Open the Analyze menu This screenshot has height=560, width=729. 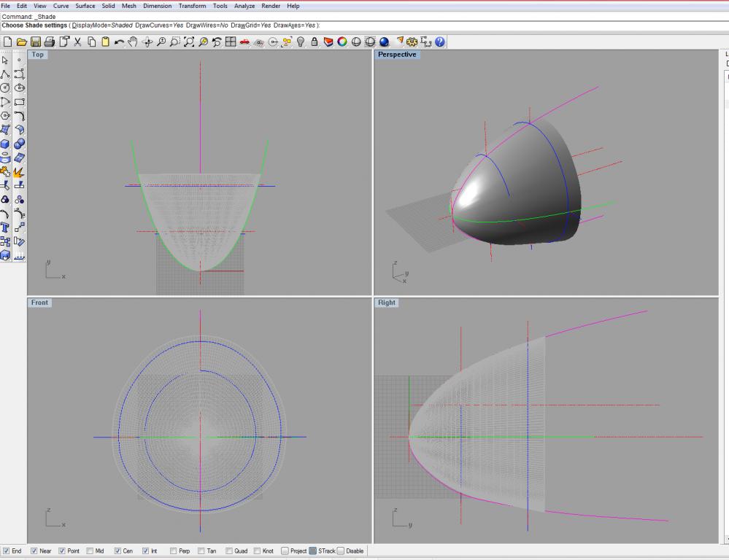tap(244, 6)
